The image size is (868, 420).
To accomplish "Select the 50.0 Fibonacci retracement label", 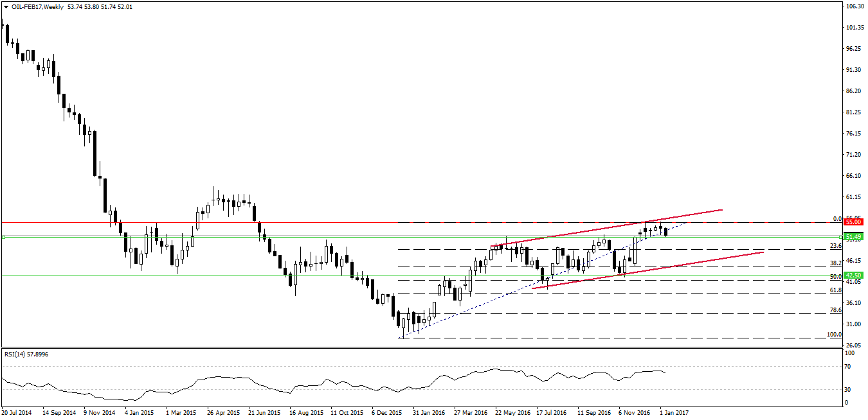I will tap(836, 277).
